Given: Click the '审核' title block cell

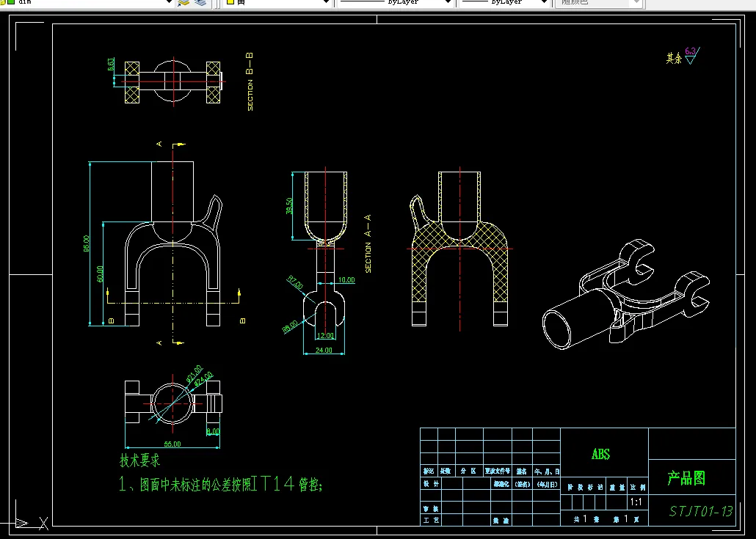Looking at the screenshot, I should tap(431, 509).
